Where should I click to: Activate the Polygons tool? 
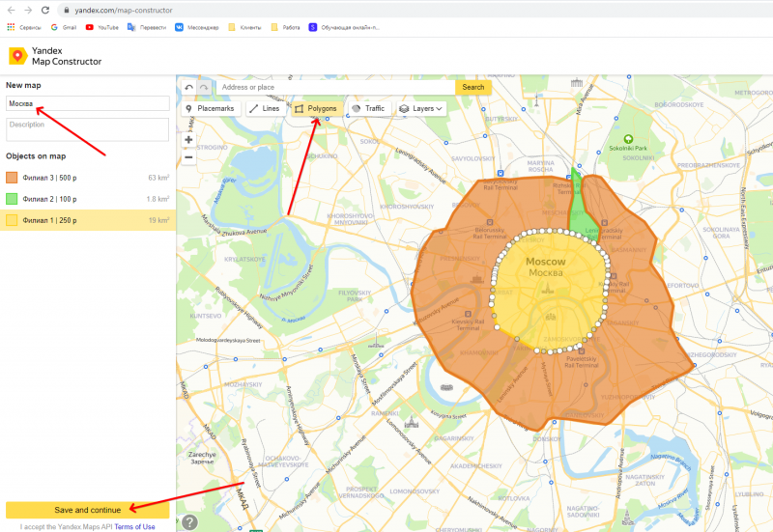(x=316, y=109)
